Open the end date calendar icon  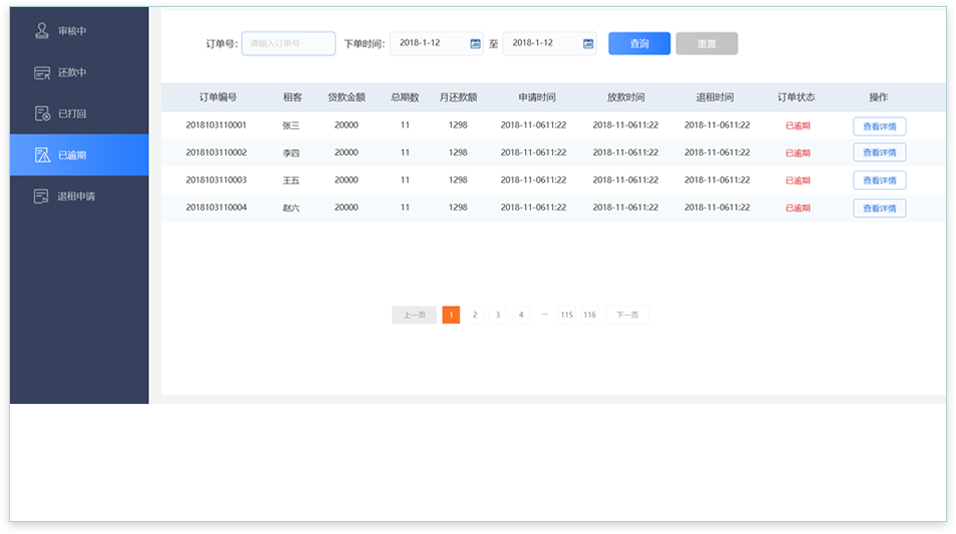pyautogui.click(x=588, y=44)
